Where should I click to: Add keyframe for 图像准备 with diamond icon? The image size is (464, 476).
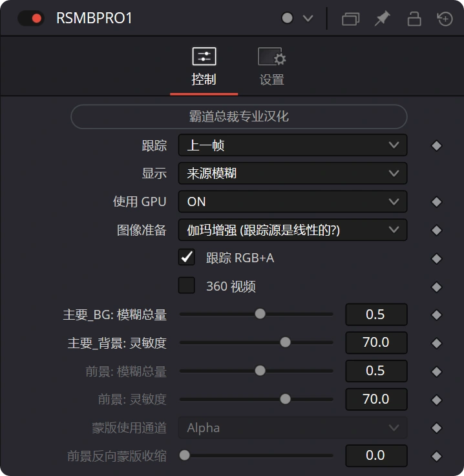[436, 230]
